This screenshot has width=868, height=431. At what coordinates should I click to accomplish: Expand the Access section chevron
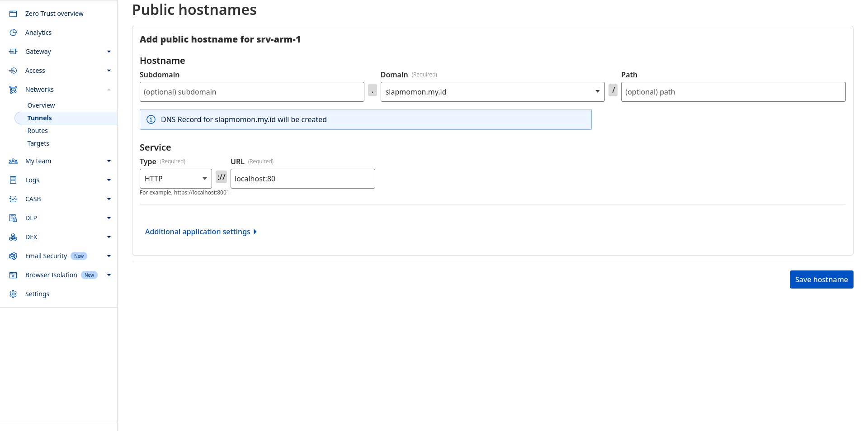click(x=108, y=71)
